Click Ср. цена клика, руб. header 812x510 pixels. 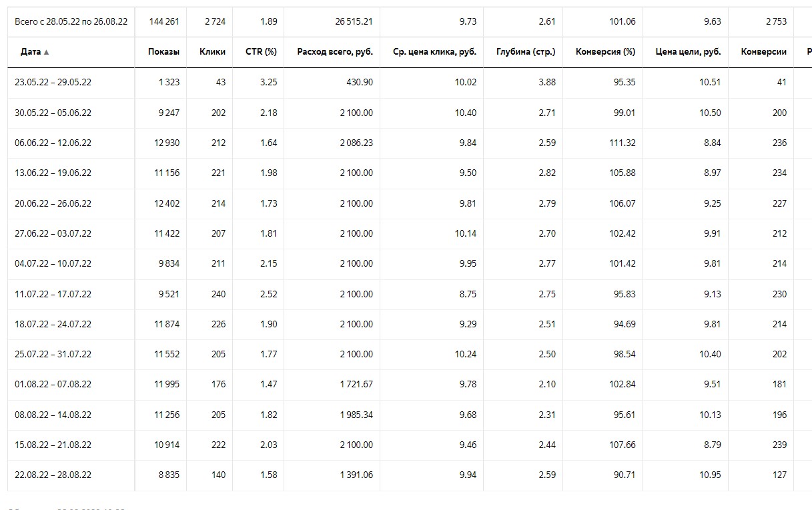click(x=435, y=52)
